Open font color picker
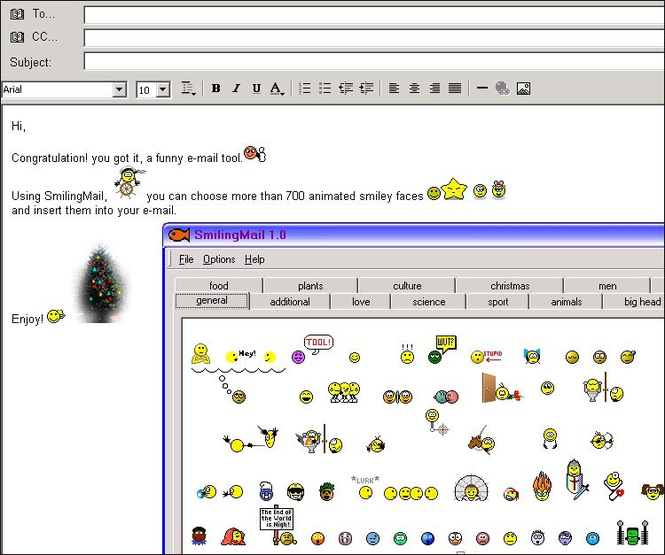Viewport: 665px width, 555px height. pyautogui.click(x=277, y=89)
